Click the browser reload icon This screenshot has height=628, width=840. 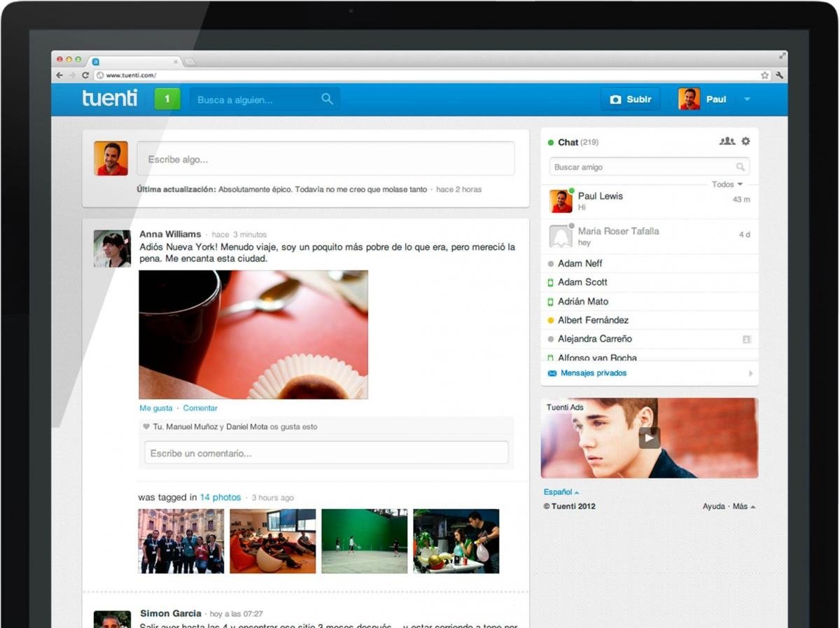(85, 75)
